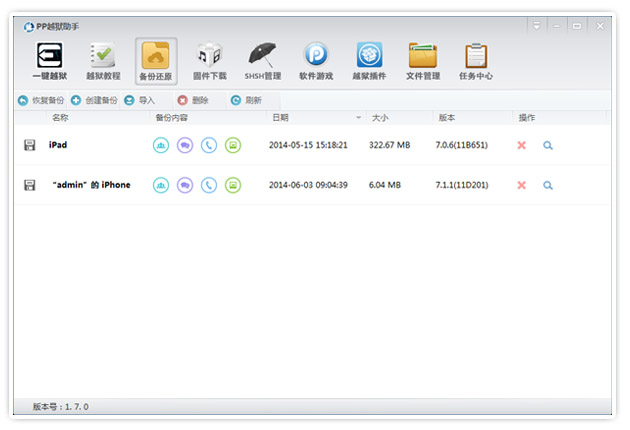Select the 备份还原 backup restore tab

click(x=156, y=61)
